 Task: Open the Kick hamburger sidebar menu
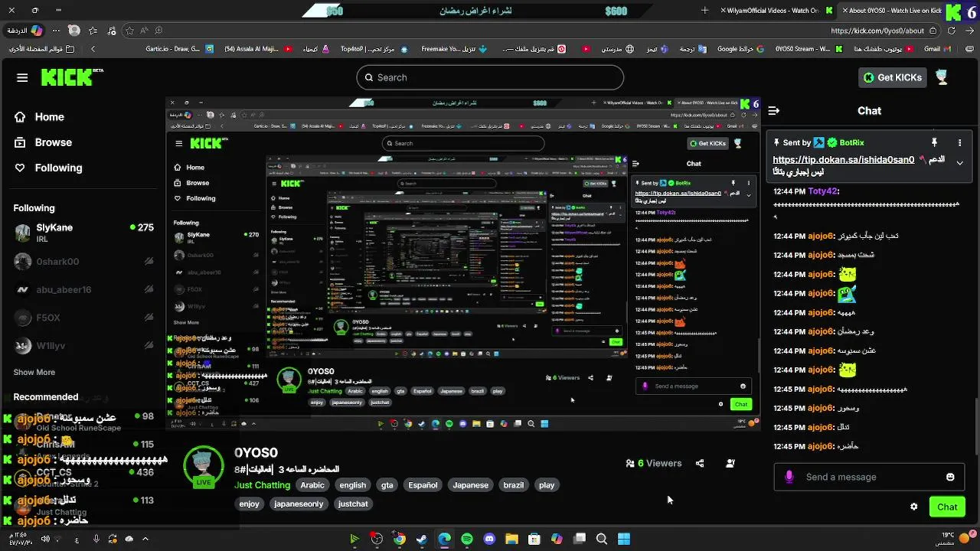pyautogui.click(x=22, y=77)
